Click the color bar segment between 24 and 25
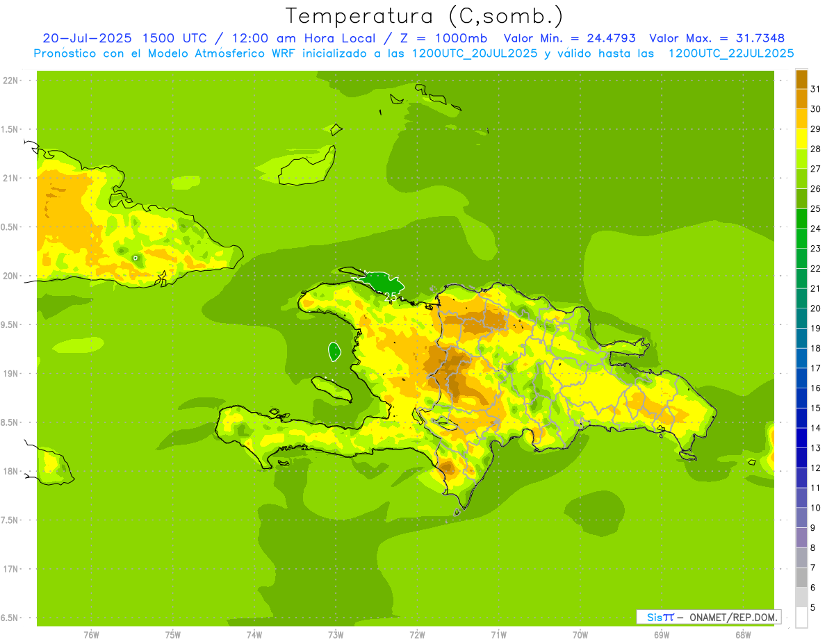 point(801,218)
